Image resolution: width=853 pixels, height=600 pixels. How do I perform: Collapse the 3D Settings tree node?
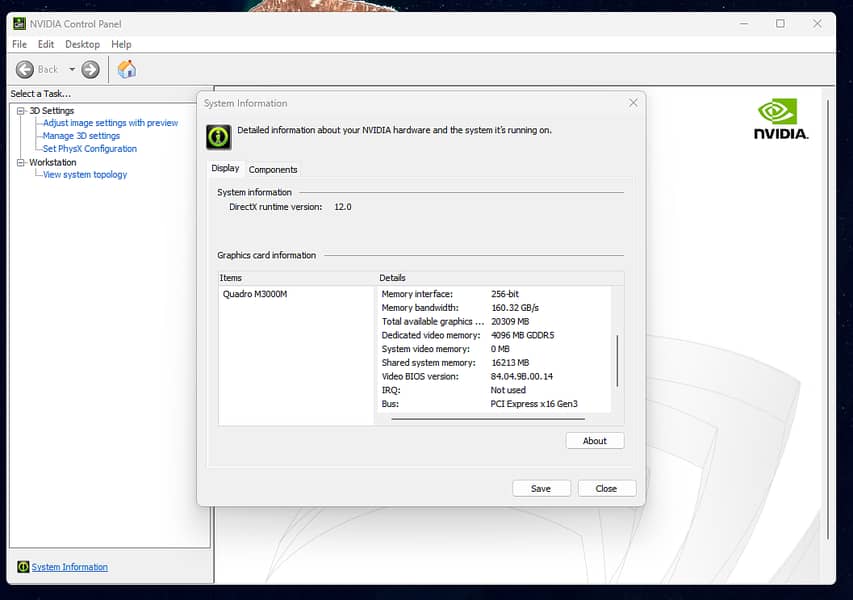click(x=21, y=111)
